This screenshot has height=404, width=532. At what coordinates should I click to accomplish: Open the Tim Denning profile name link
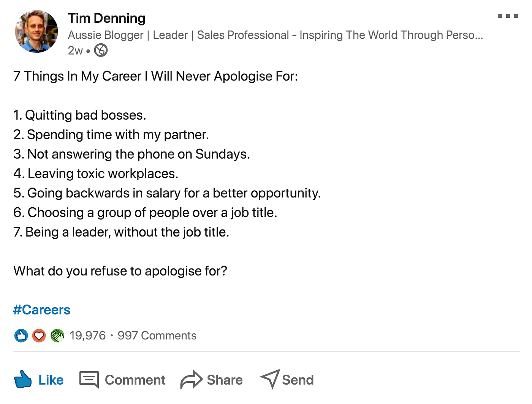point(106,18)
